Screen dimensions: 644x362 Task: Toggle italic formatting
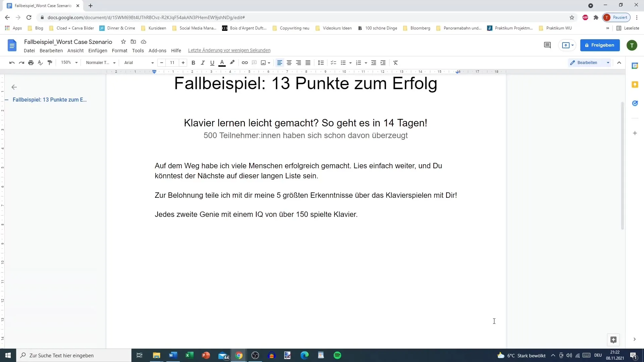click(203, 63)
